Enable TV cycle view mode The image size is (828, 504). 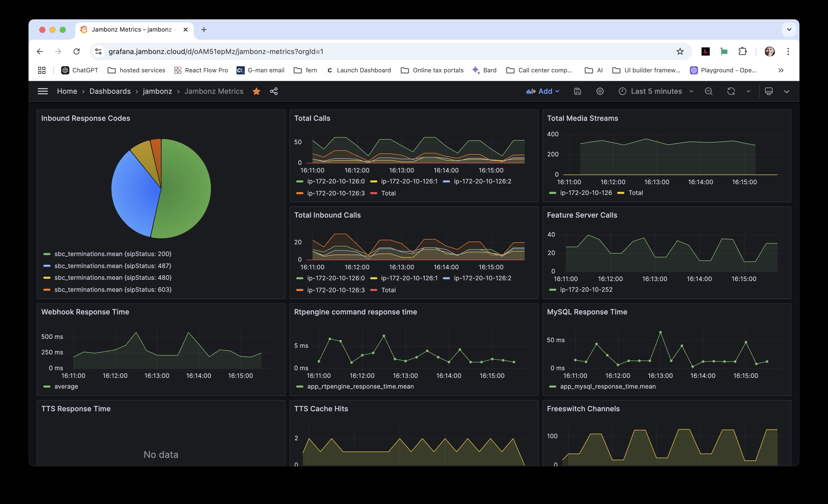[769, 91]
